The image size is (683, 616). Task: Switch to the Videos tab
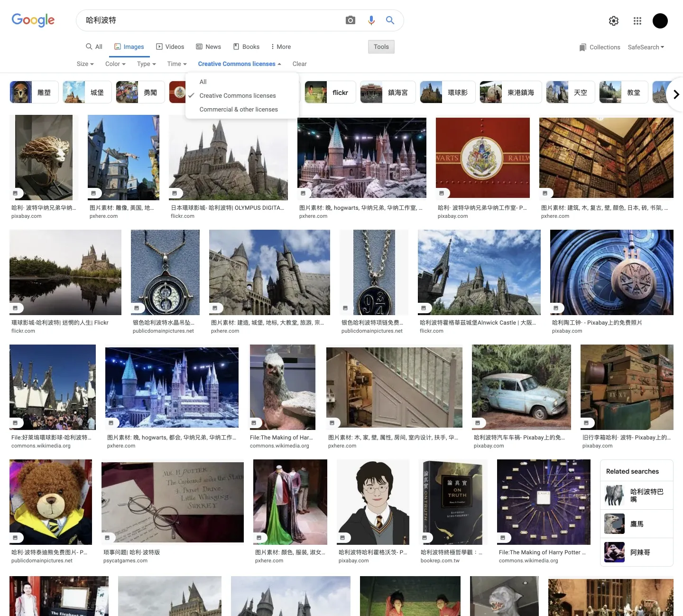pos(170,47)
